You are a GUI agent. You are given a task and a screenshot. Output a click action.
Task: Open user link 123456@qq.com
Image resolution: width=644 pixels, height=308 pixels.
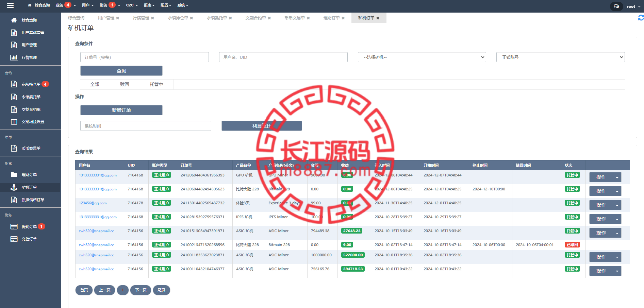point(93,203)
